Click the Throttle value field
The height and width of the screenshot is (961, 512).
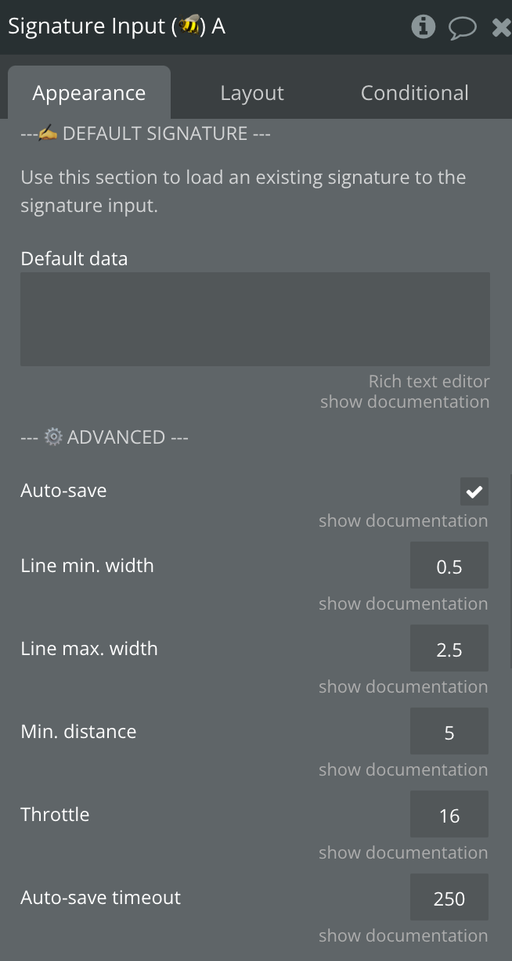tap(449, 814)
